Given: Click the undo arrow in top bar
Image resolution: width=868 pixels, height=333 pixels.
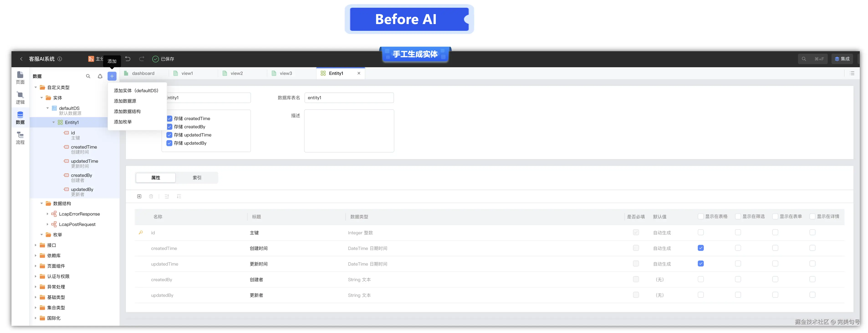Looking at the screenshot, I should (128, 59).
